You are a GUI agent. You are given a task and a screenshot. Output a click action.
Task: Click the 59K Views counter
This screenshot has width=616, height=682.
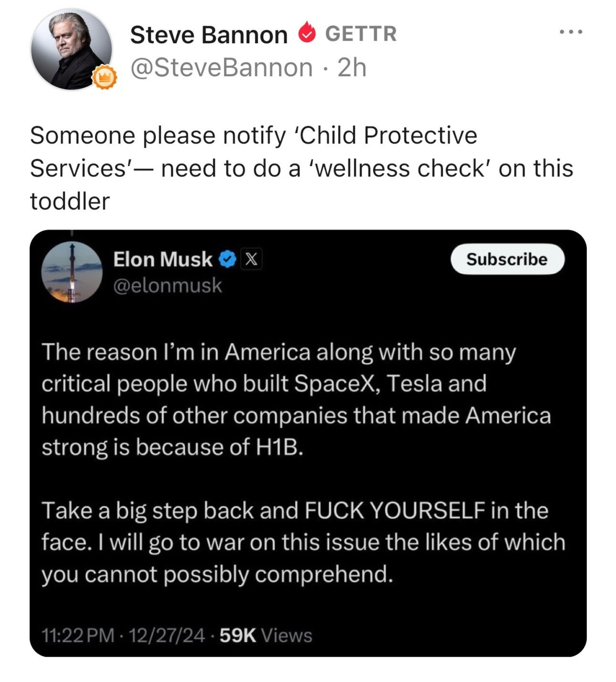(x=266, y=635)
